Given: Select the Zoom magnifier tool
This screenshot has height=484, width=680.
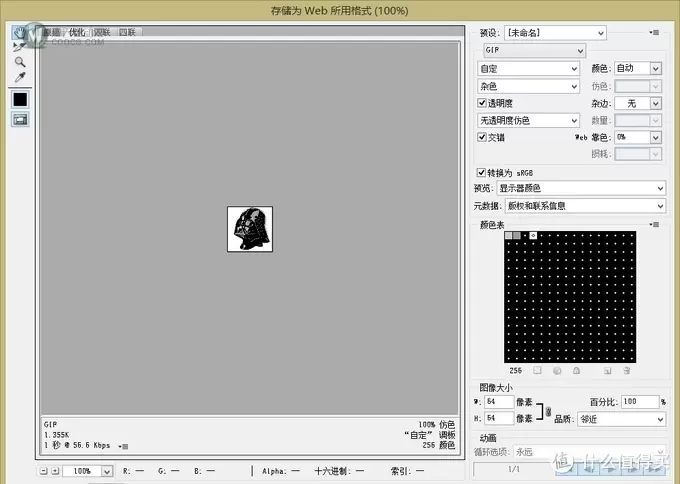Looking at the screenshot, I should click(20, 62).
